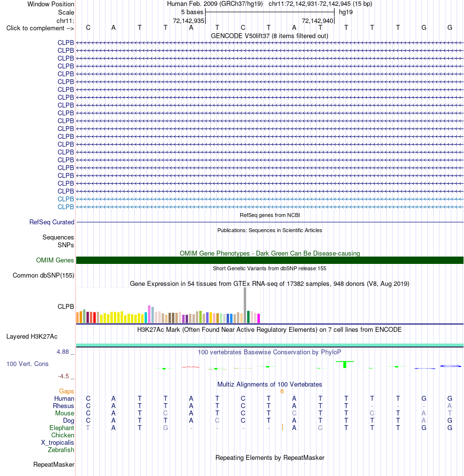Click the 'Human Feb. 2009 (GRCh37/hg19)' assembly text
Screen dimensions: 464x476
pos(215,4)
